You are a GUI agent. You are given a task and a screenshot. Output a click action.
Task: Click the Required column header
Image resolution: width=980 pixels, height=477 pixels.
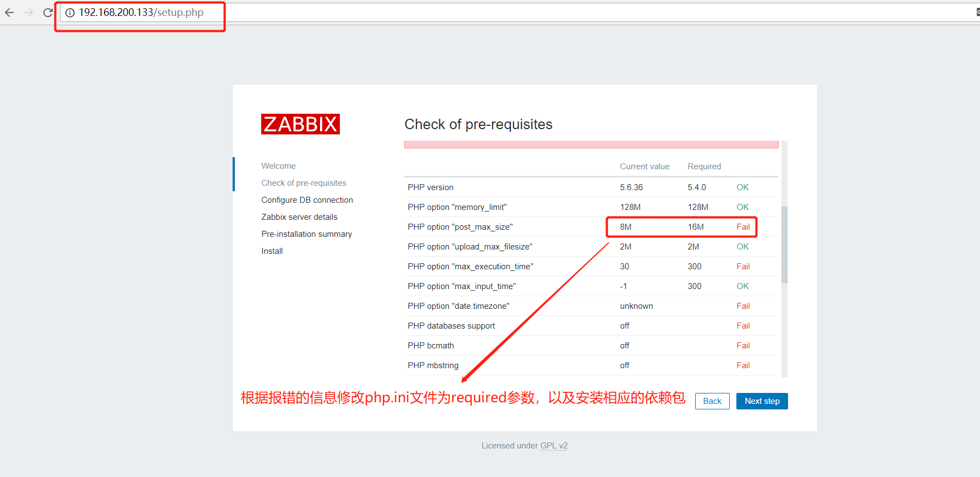point(704,167)
